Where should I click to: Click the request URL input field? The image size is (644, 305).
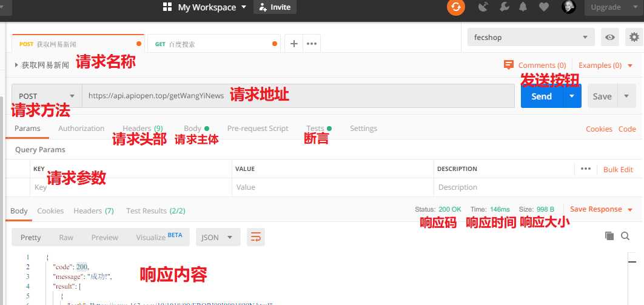(298, 96)
